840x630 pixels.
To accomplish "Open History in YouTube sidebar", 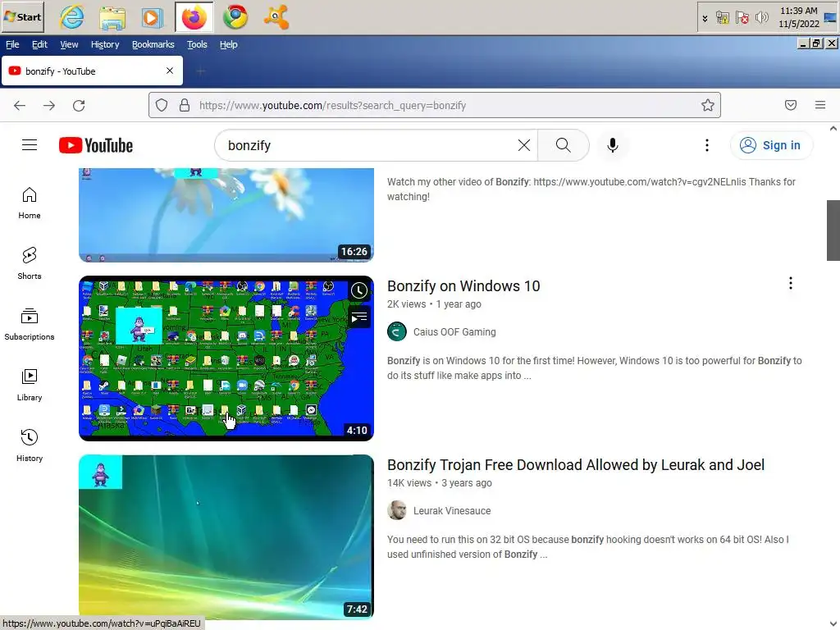I will click(x=30, y=445).
